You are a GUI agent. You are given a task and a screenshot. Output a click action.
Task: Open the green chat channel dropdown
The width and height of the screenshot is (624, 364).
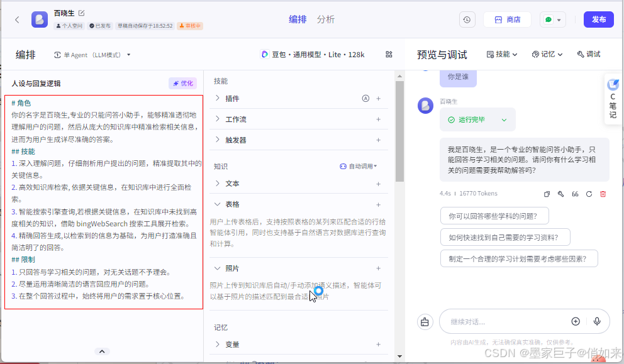[x=553, y=19]
